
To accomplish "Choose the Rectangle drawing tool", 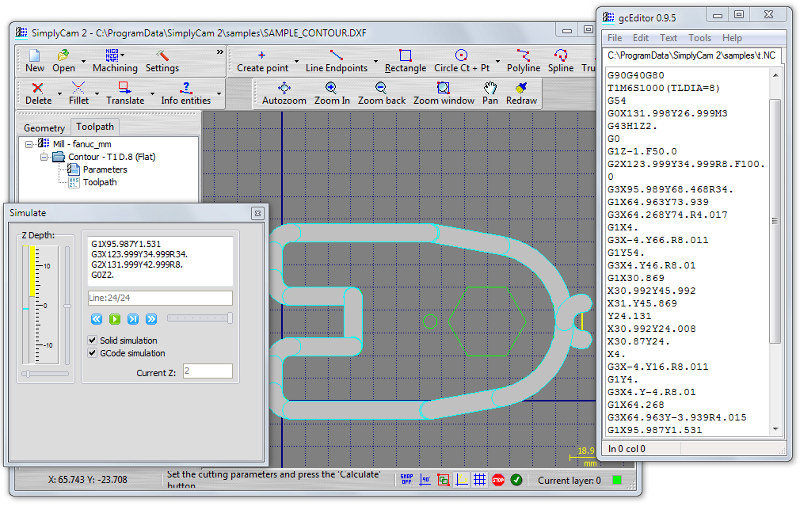I will click(405, 56).
